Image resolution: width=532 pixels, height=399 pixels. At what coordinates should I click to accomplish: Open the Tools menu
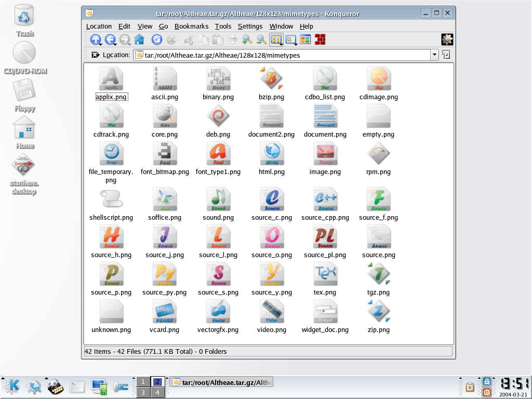coord(223,26)
